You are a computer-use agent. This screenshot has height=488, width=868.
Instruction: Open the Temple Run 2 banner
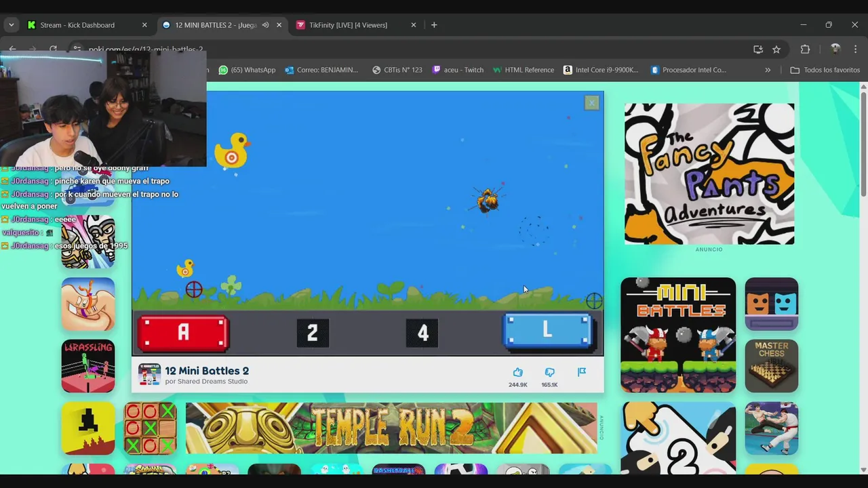[x=391, y=428]
